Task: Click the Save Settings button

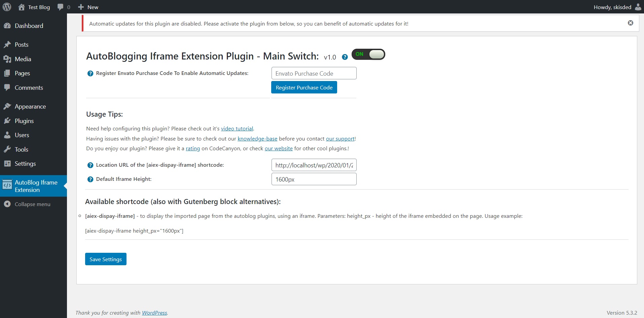Action: tap(106, 259)
